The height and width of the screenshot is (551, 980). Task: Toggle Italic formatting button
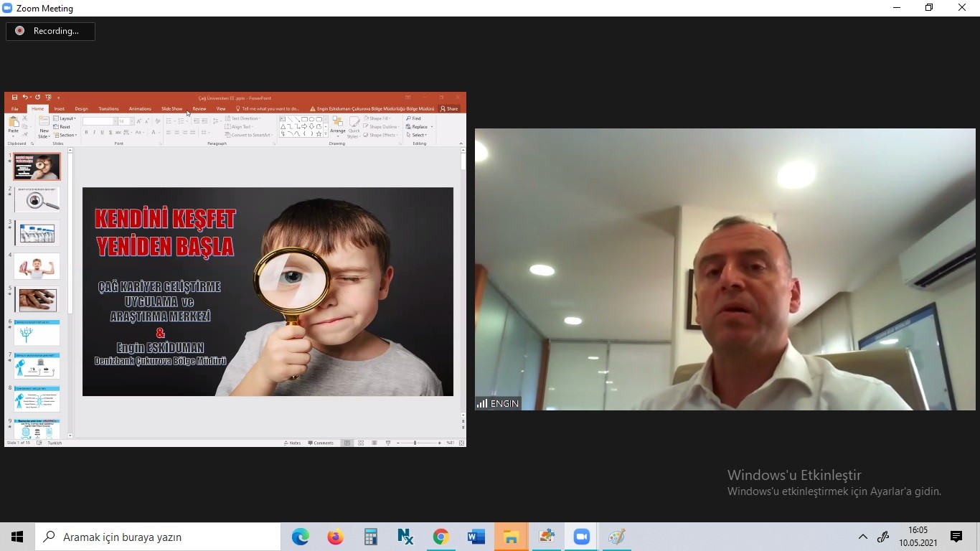94,133
